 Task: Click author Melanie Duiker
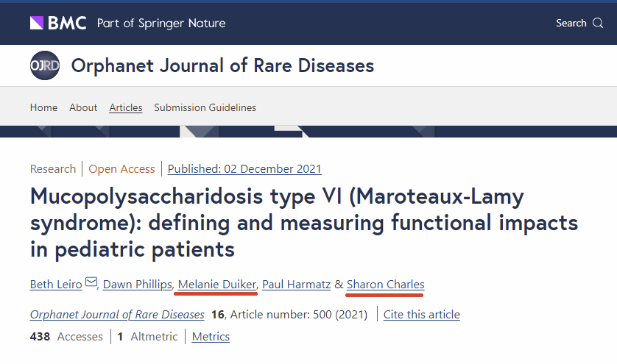click(216, 284)
